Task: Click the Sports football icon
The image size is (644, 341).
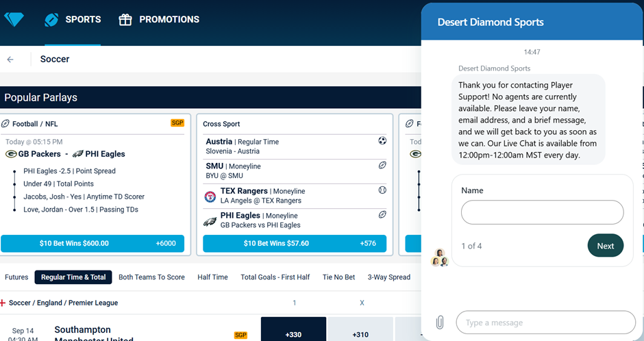Action: pyautogui.click(x=51, y=19)
